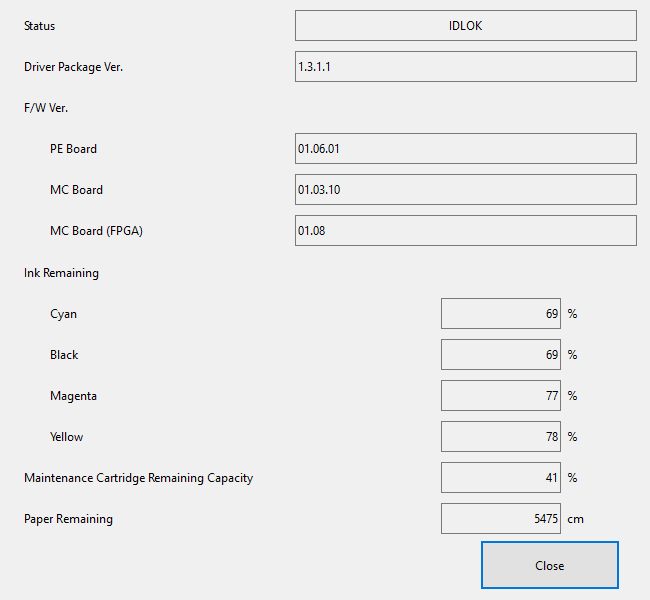Screen dimensions: 650x600
Task: Select the Yellow ink remaining value box
Action: (x=500, y=437)
